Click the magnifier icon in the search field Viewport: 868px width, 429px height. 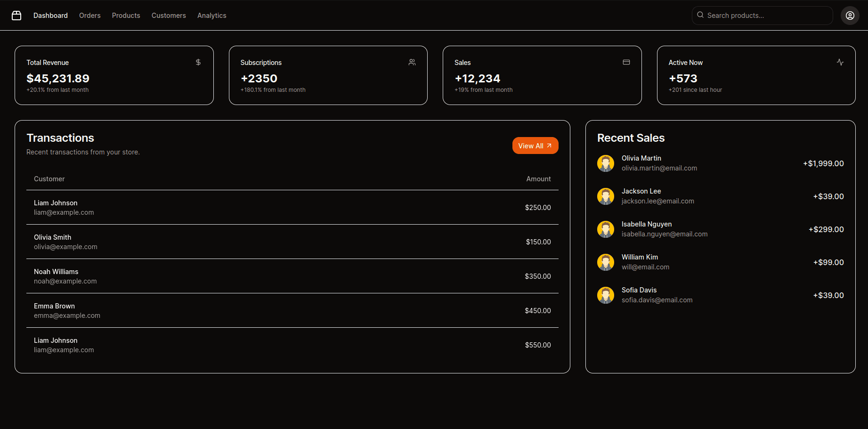[x=700, y=15]
